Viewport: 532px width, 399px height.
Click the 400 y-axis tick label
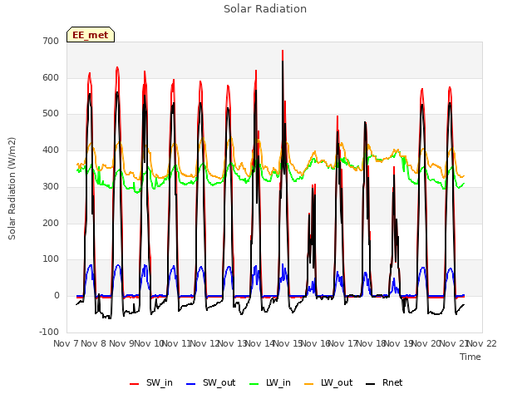51,150
